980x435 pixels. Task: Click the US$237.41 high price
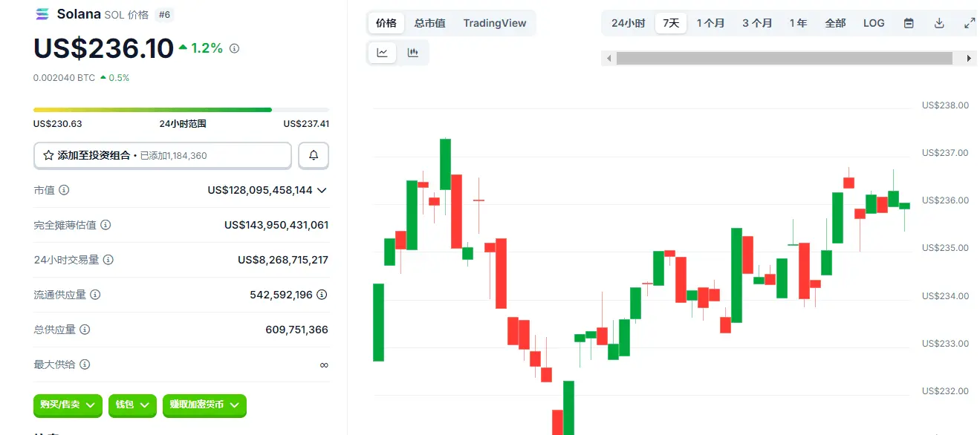coord(306,123)
